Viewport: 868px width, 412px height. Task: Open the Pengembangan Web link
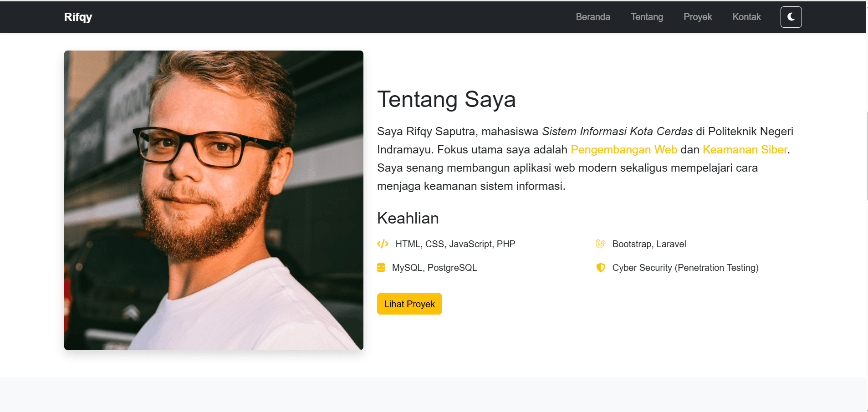(x=623, y=149)
